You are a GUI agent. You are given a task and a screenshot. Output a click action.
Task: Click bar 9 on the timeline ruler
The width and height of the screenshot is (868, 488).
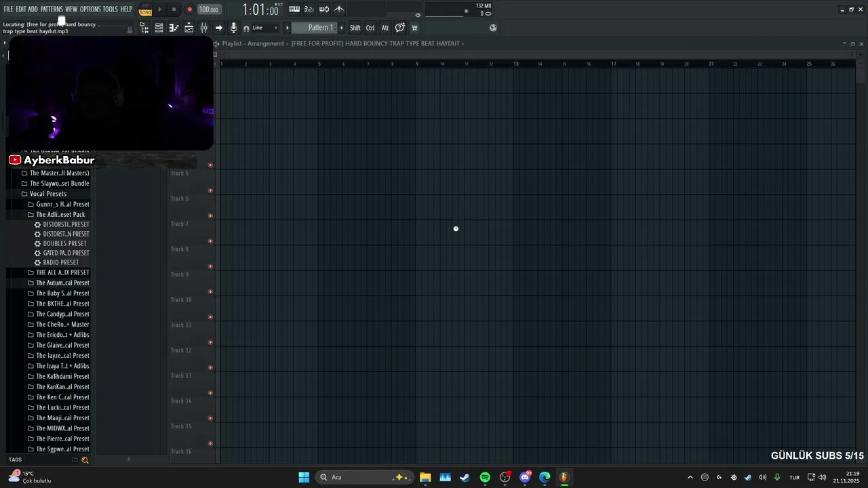417,64
